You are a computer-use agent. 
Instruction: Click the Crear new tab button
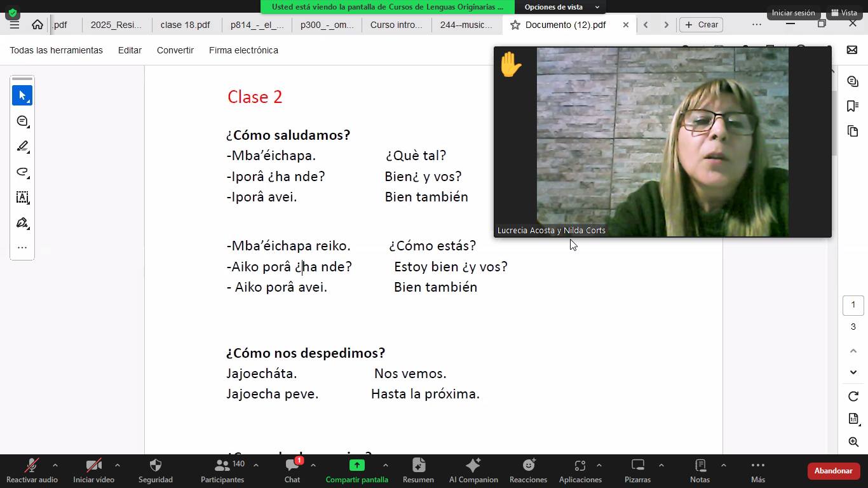[702, 25]
